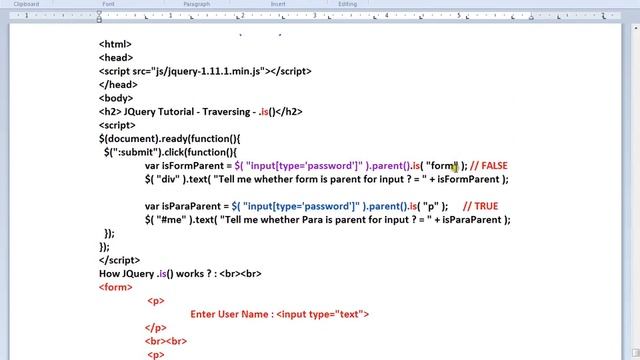Viewport: 640px width, 360px height.
Task: Click the Clipboard group label
Action: click(26, 4)
